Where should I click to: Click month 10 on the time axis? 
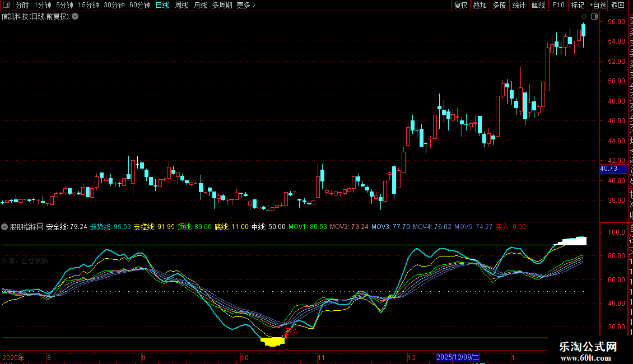[x=245, y=357]
